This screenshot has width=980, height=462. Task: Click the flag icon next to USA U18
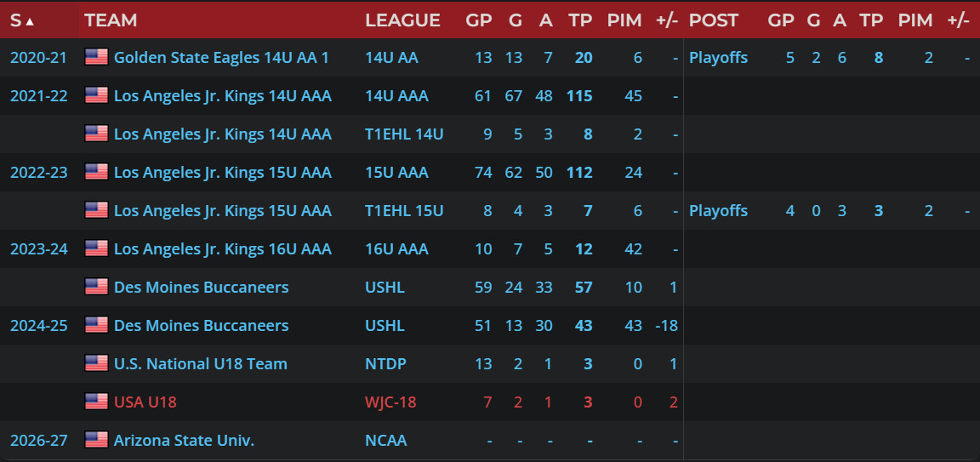pyautogui.click(x=96, y=402)
